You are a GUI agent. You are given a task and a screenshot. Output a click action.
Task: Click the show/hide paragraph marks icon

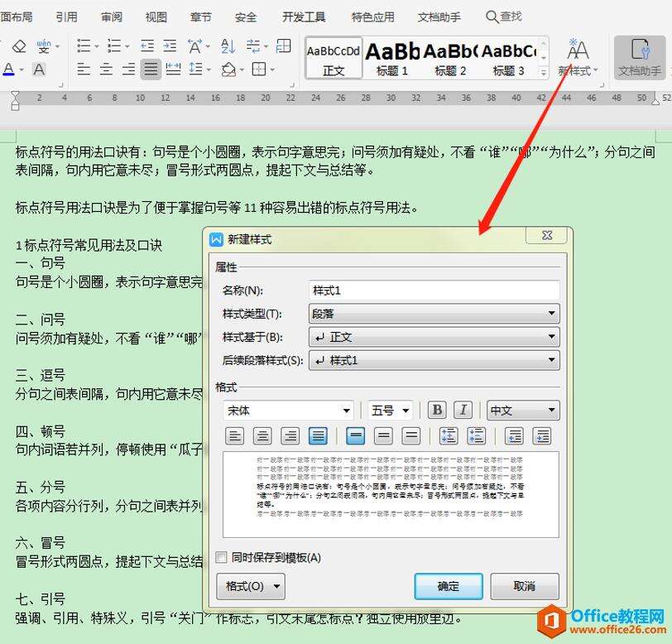tap(253, 46)
